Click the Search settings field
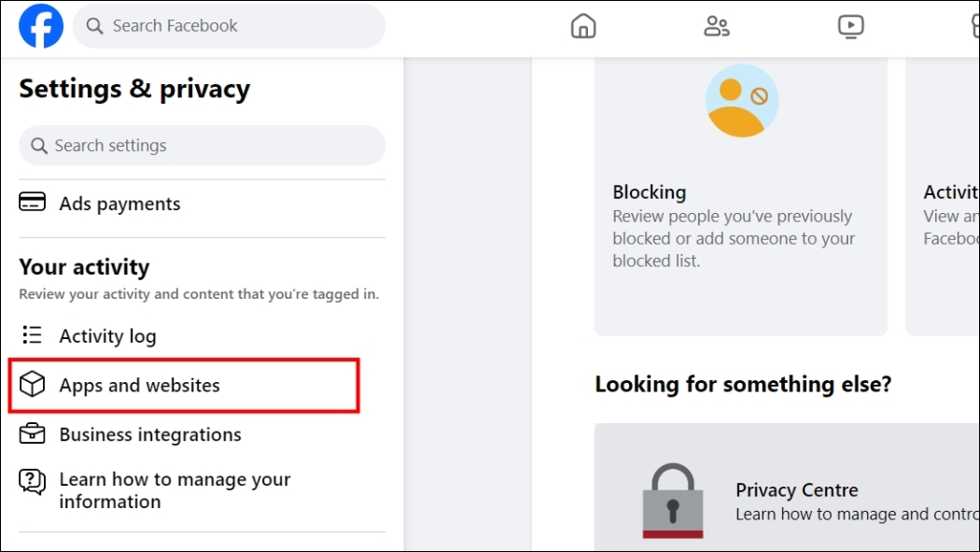This screenshot has width=980, height=552. (202, 146)
